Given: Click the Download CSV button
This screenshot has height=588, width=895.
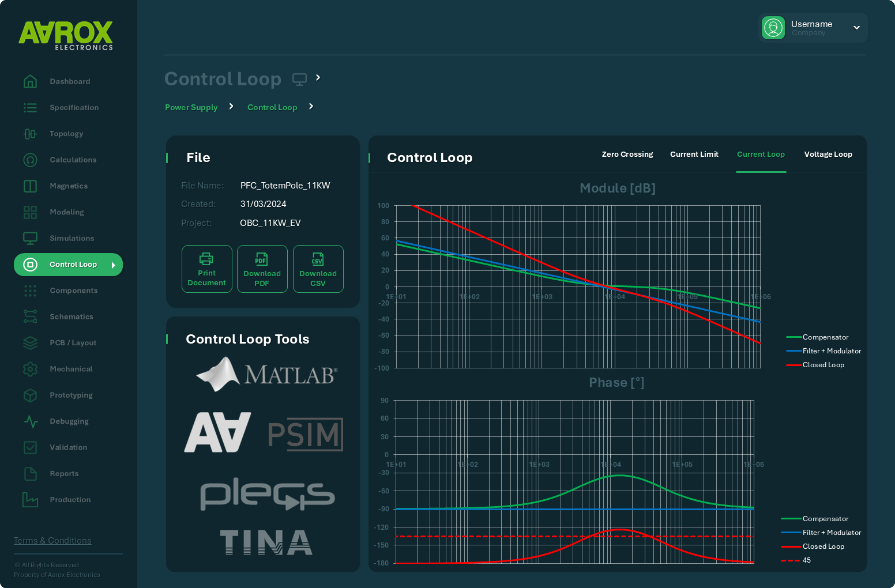Looking at the screenshot, I should point(318,269).
